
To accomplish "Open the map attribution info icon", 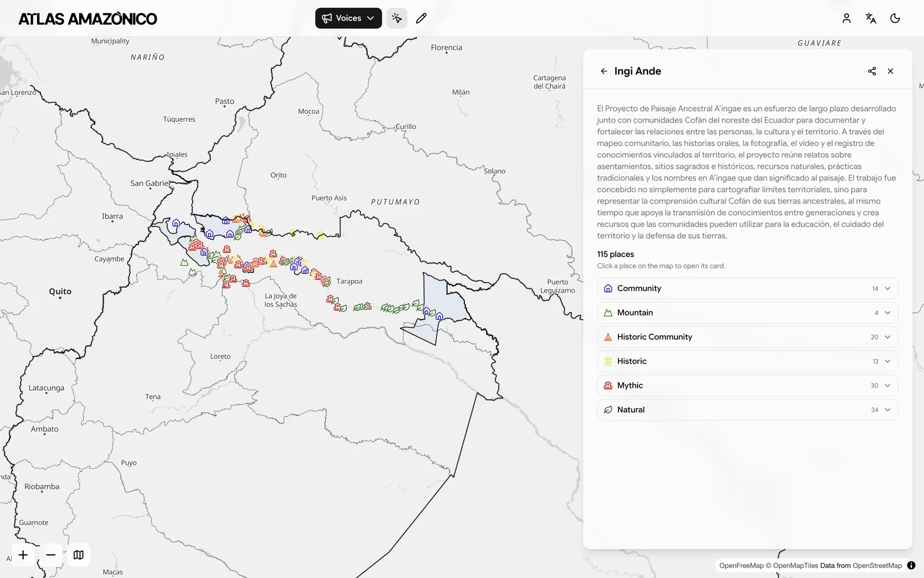I will click(x=911, y=565).
